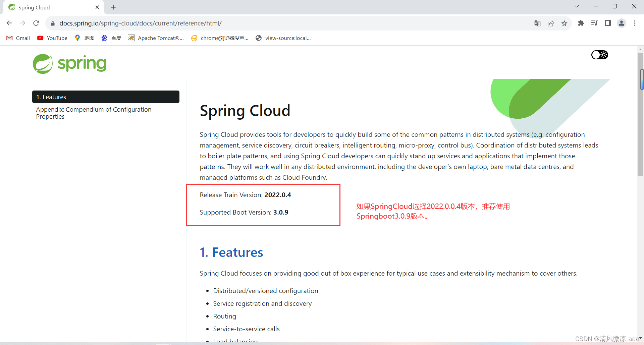Click the browser forward arrow
The width and height of the screenshot is (644, 345).
pyautogui.click(x=22, y=23)
